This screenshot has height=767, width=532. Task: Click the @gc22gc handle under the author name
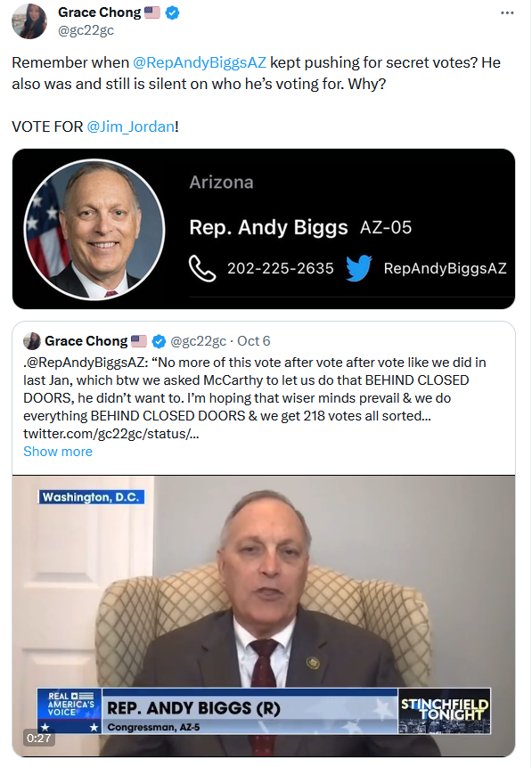point(86,30)
